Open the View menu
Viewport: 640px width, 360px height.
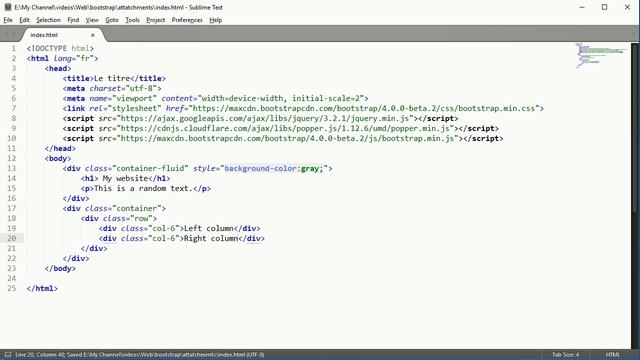click(92, 20)
